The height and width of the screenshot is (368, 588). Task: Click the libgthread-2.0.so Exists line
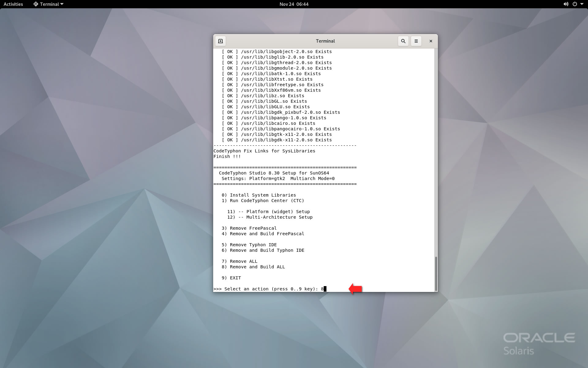click(x=277, y=63)
